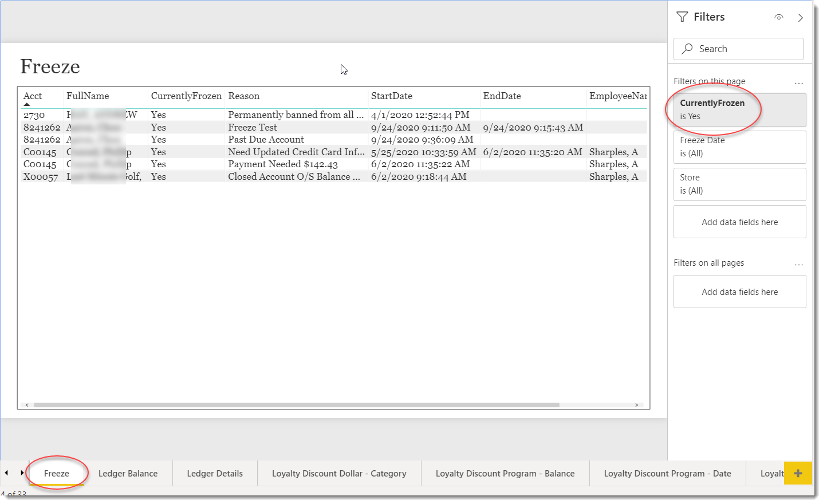Open the ellipsis menu for Filters on this page
823x504 pixels.
(799, 83)
